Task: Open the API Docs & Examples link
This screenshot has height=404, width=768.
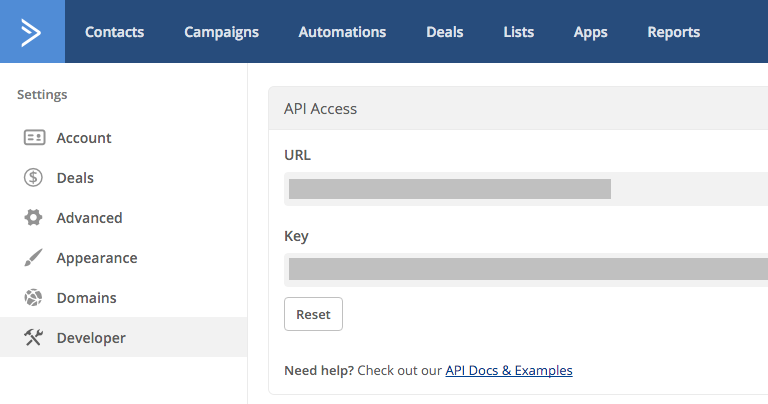Action: click(x=508, y=370)
